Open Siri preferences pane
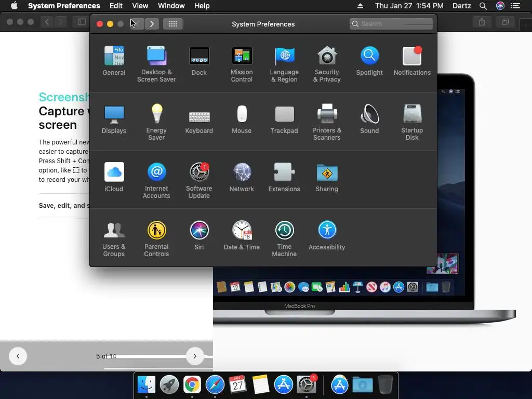532x399 pixels. tap(199, 236)
